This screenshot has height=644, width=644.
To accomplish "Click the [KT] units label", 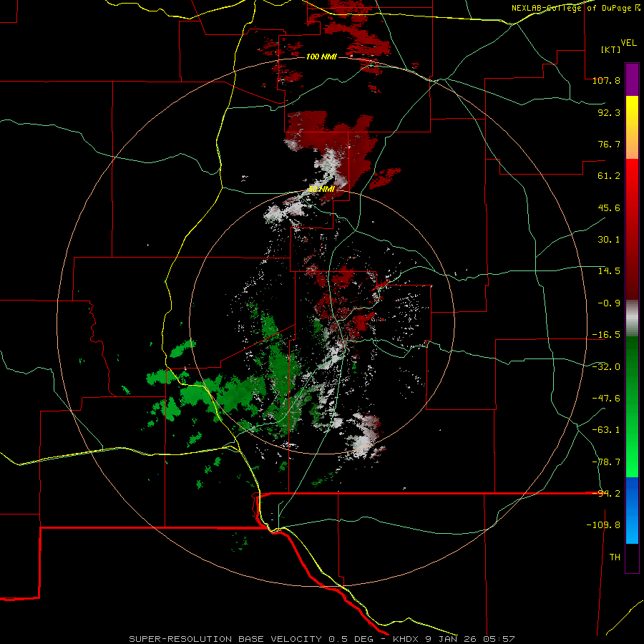I will [x=611, y=49].
